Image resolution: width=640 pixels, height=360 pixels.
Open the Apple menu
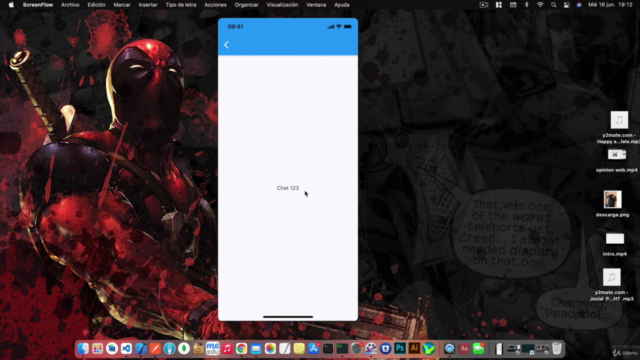11,5
